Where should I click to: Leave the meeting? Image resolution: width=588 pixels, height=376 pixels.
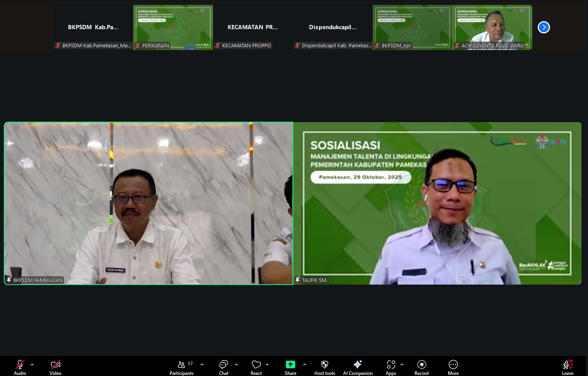point(567,367)
